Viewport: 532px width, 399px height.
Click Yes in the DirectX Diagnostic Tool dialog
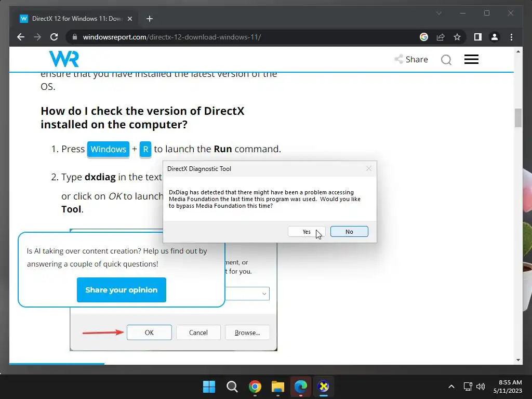tap(307, 232)
